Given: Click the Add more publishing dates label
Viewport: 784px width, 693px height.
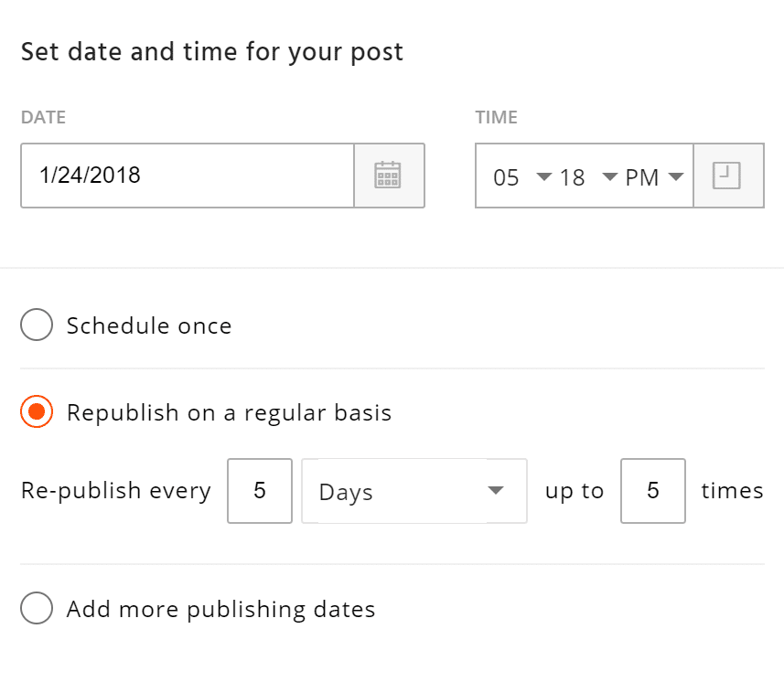Looking at the screenshot, I should pyautogui.click(x=221, y=609).
